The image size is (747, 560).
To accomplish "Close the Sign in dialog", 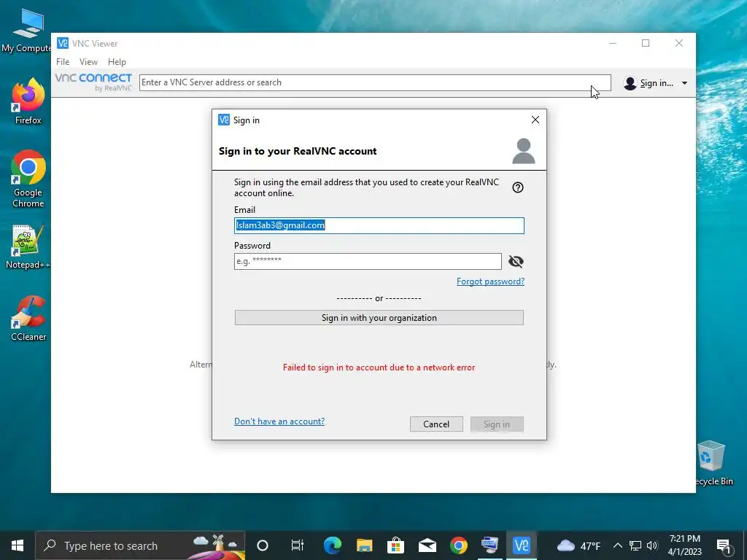I will pos(535,120).
